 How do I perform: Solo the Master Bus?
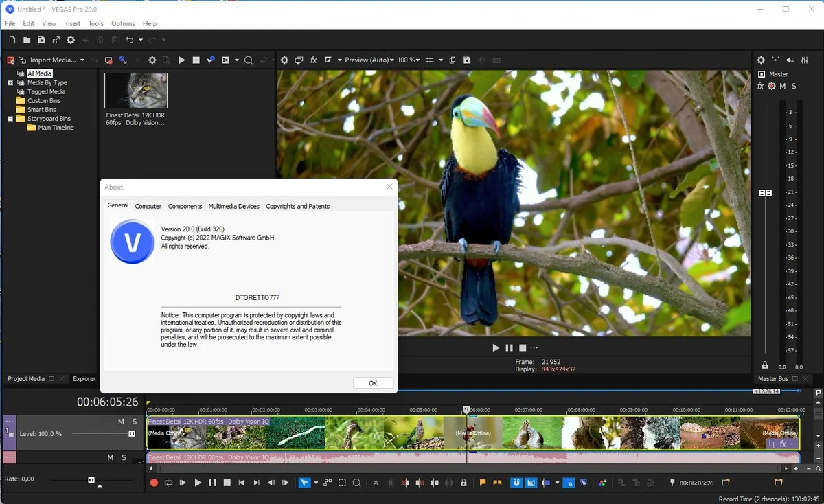pyautogui.click(x=794, y=86)
